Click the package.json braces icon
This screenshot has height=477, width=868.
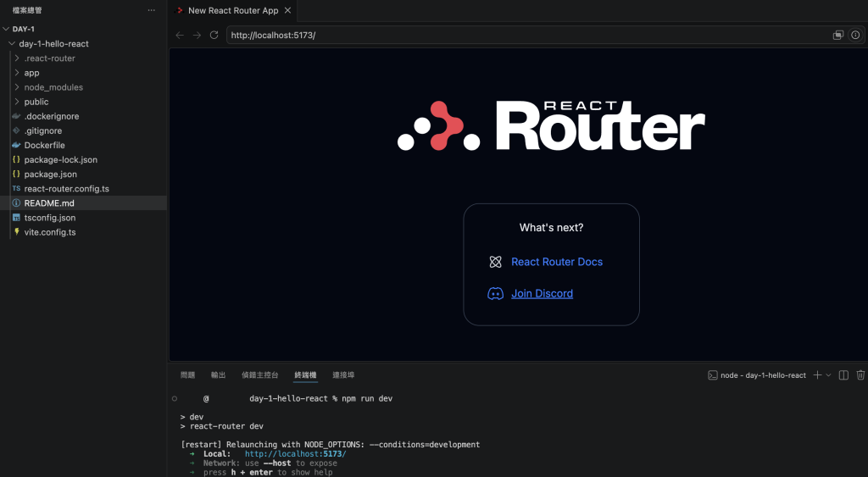pos(16,174)
